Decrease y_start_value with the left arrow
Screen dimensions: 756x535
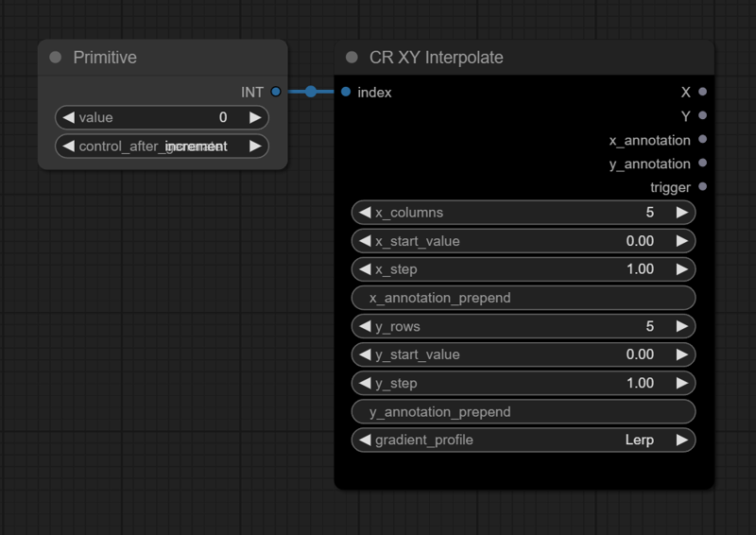coord(365,354)
